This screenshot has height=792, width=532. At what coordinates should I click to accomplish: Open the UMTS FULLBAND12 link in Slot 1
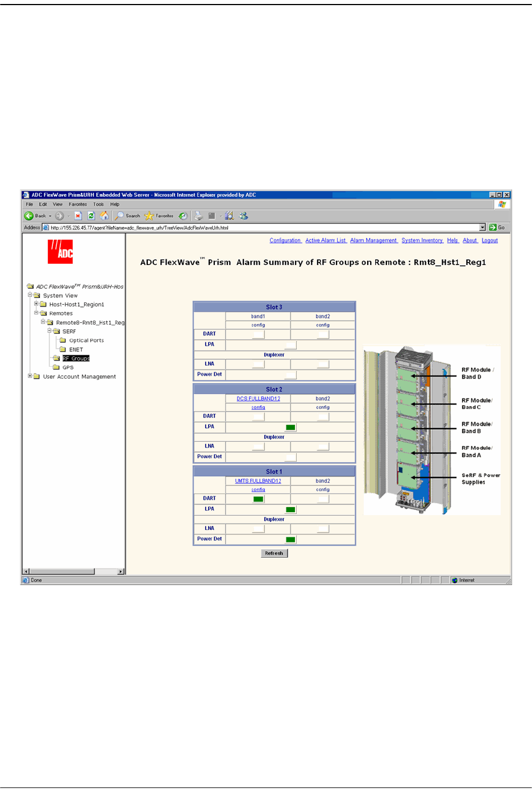258,481
